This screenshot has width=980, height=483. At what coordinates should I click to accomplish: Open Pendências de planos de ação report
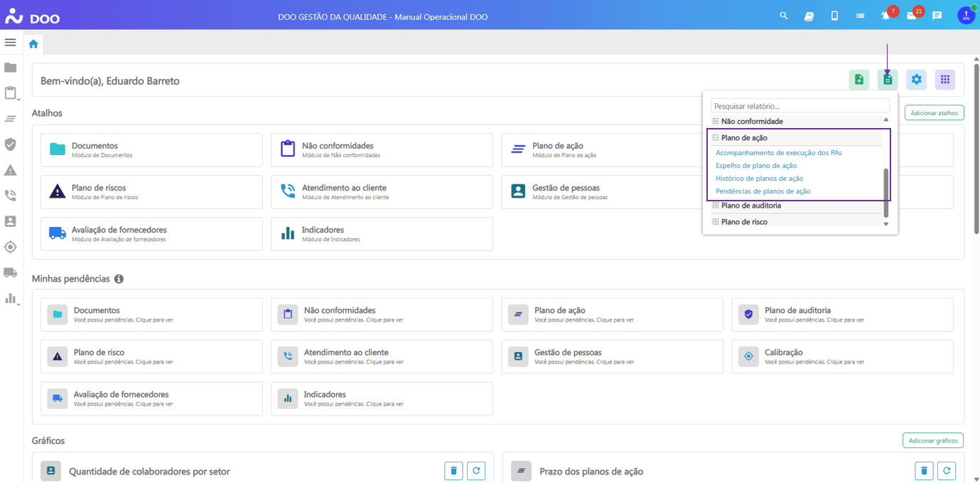(x=763, y=191)
